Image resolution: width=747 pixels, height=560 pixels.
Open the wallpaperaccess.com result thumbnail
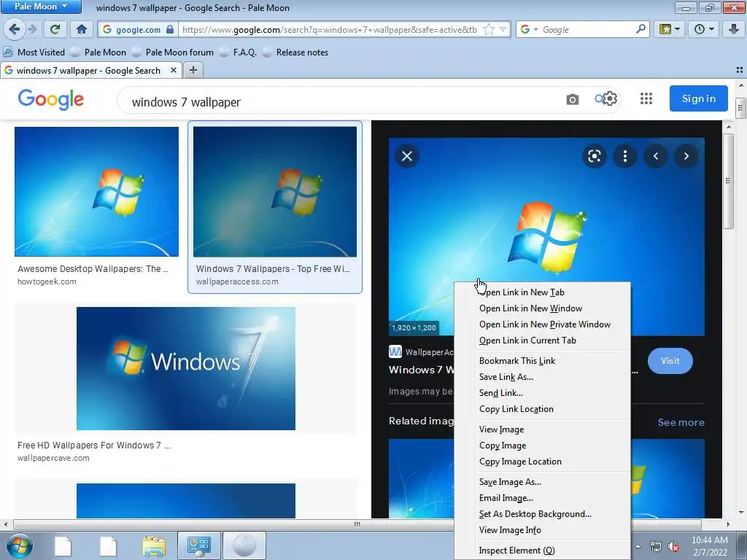[x=275, y=192]
